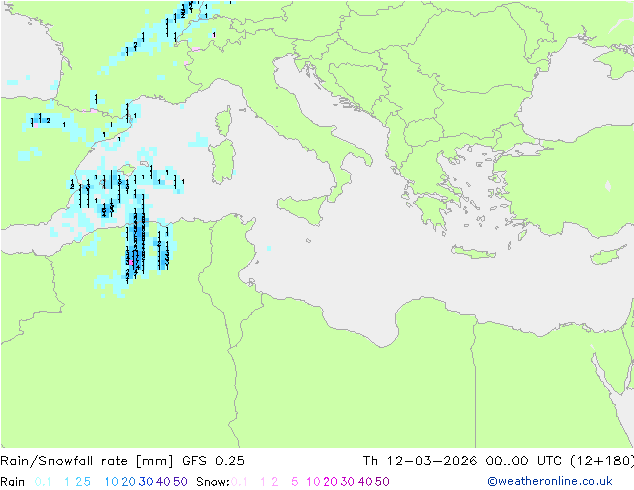Pick the Rain 30 legend value
The image size is (634, 490).
tap(146, 482)
